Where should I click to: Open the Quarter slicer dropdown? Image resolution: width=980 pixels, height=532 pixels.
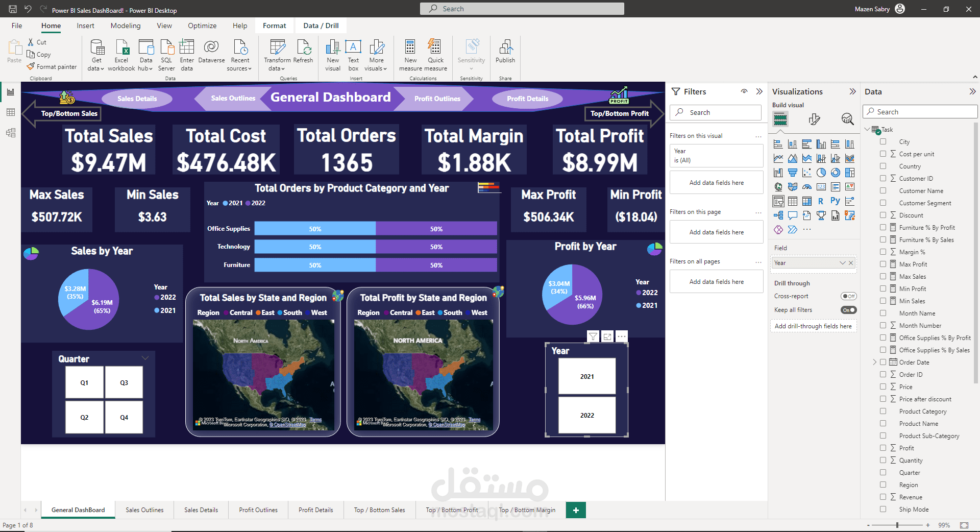(145, 358)
